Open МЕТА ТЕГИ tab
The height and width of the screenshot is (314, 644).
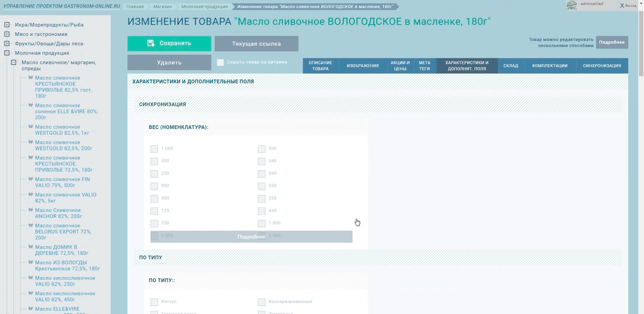[x=425, y=66]
